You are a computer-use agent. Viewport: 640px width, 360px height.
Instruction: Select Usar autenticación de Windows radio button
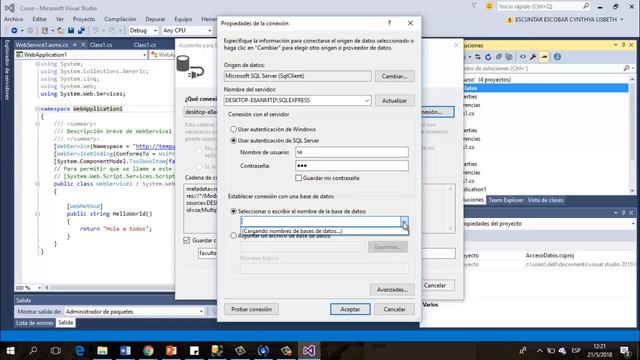pos(233,129)
